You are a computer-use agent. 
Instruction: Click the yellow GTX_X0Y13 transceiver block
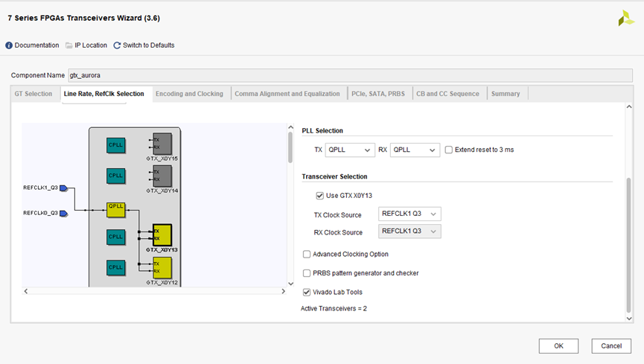point(162,235)
